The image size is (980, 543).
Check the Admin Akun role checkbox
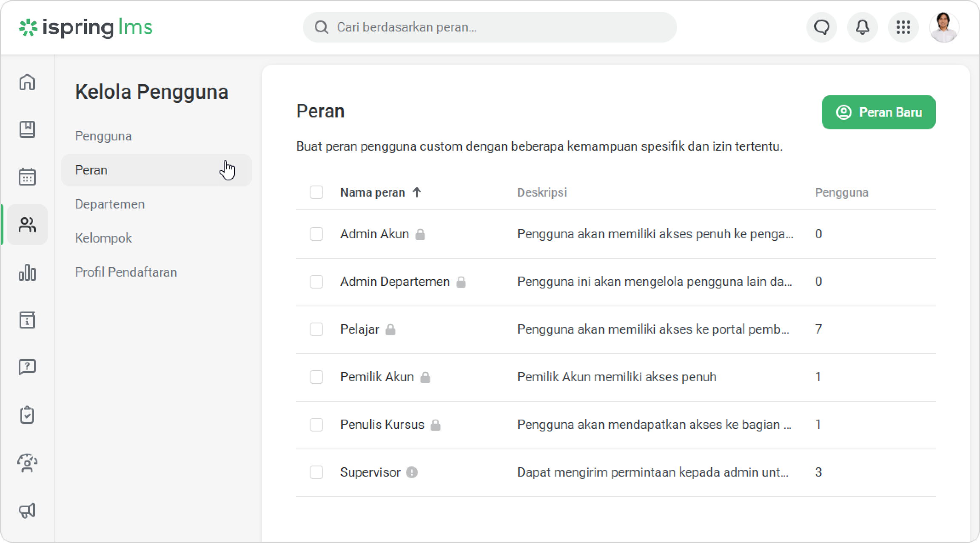coord(316,234)
